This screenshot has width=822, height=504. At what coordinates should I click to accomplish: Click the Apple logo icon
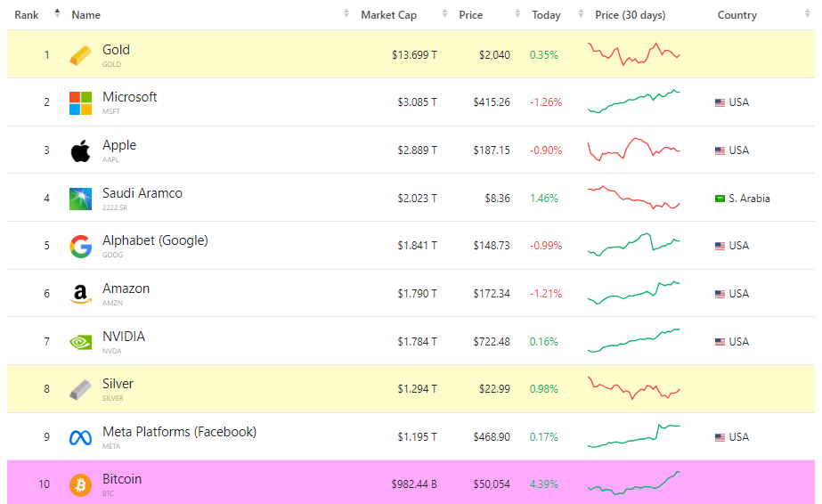pyautogui.click(x=81, y=150)
